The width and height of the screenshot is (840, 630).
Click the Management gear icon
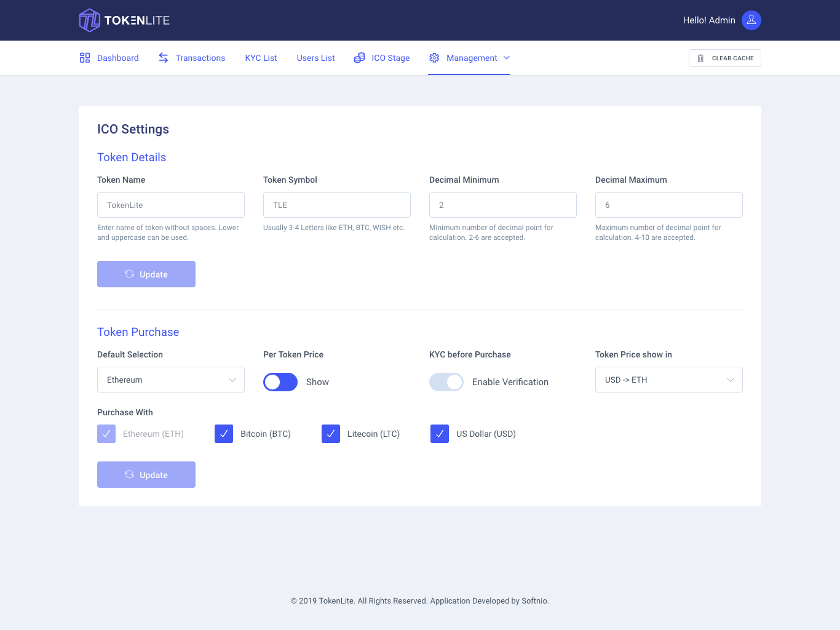pyautogui.click(x=434, y=58)
